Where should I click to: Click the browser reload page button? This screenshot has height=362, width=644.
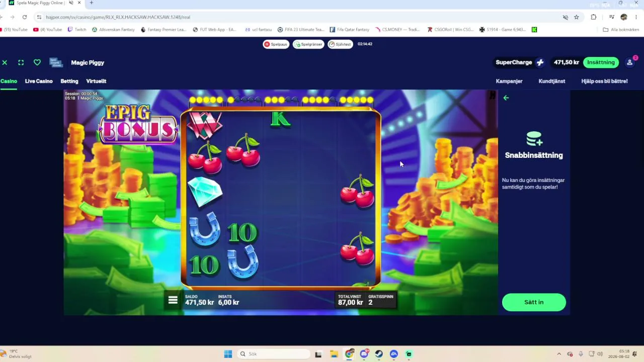[24, 17]
